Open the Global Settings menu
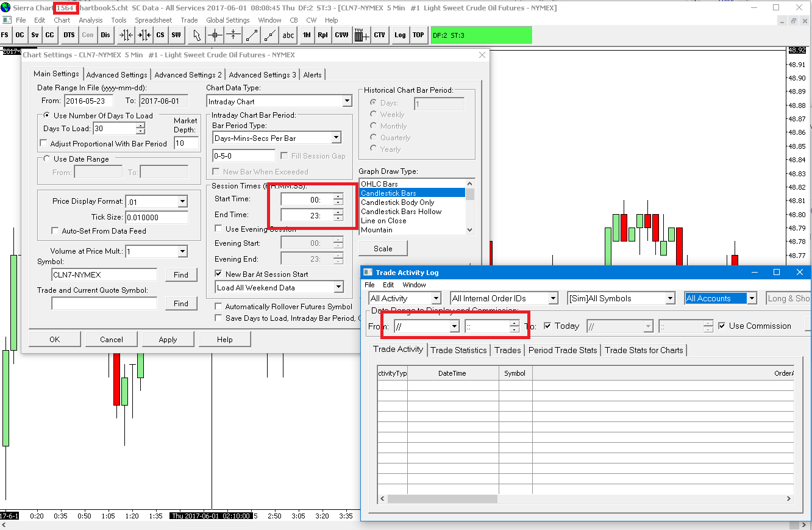 pos(228,20)
